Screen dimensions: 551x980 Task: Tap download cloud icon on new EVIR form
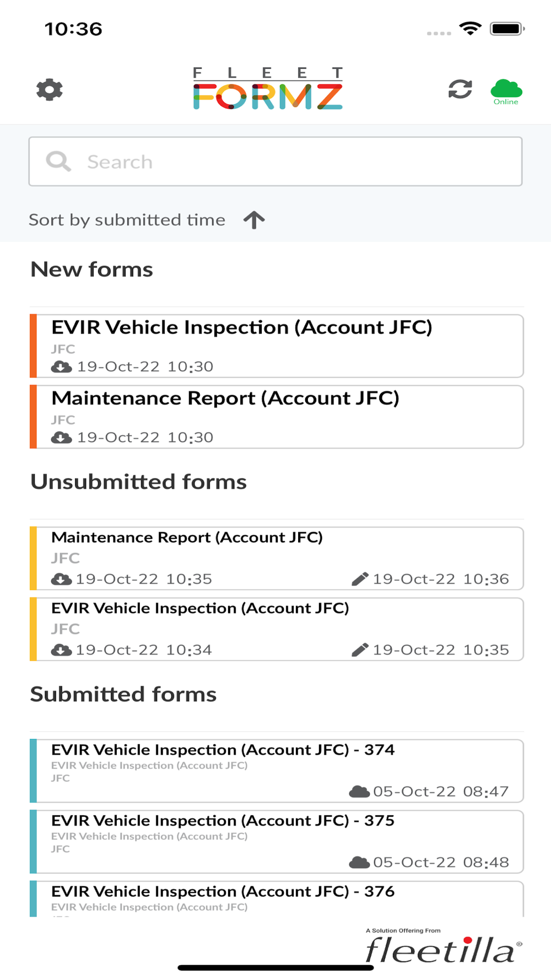[61, 367]
